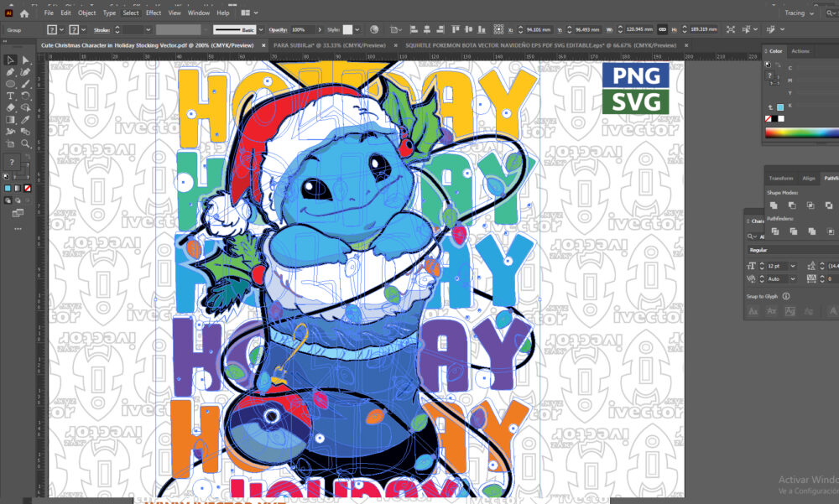Click Trim pathfinder icon
This screenshot has height=504, width=839.
[794, 231]
